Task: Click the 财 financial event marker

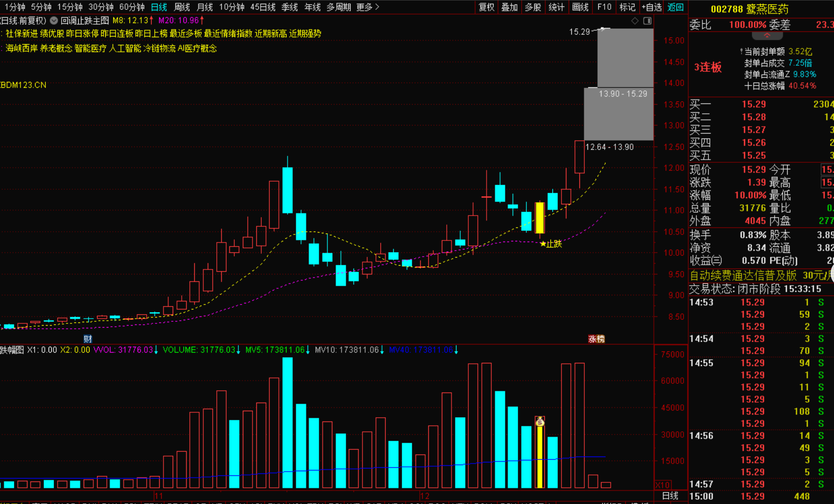Action: tap(88, 339)
